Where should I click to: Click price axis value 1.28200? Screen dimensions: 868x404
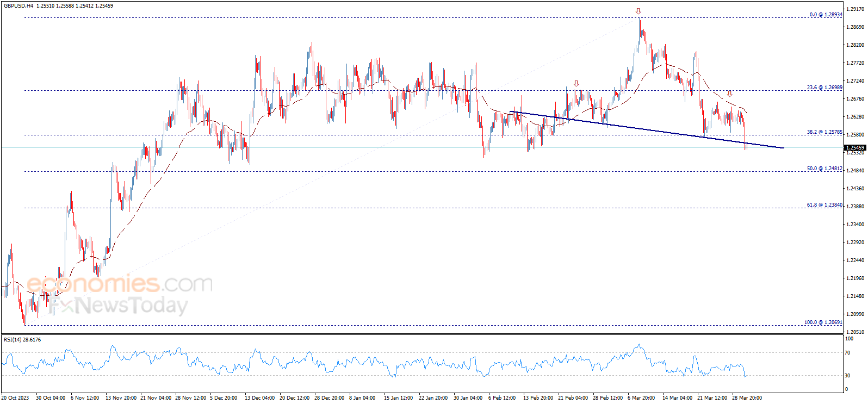tap(856, 45)
